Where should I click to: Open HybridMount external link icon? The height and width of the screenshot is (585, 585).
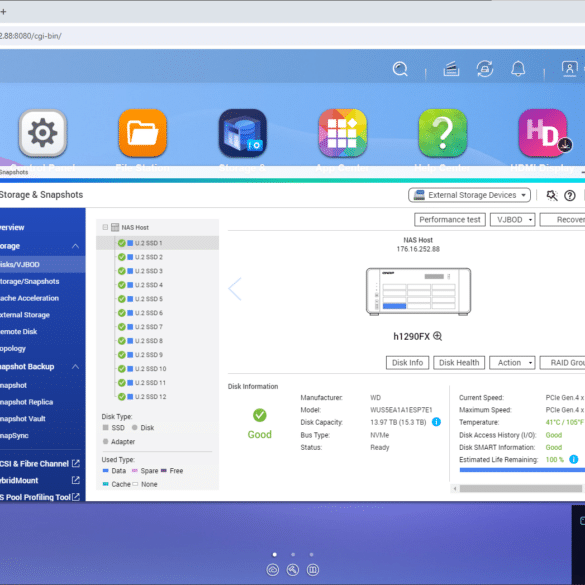76,480
